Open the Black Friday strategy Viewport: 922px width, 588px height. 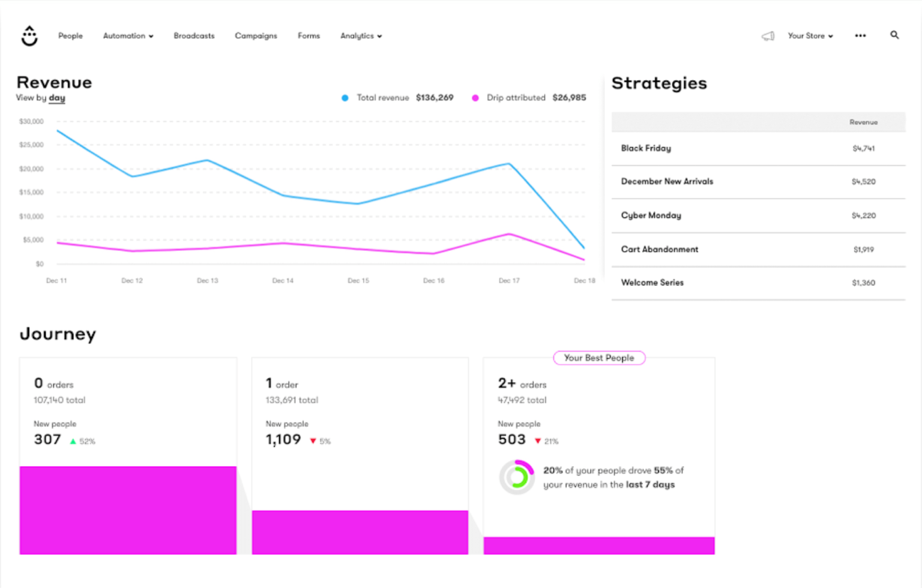click(645, 148)
